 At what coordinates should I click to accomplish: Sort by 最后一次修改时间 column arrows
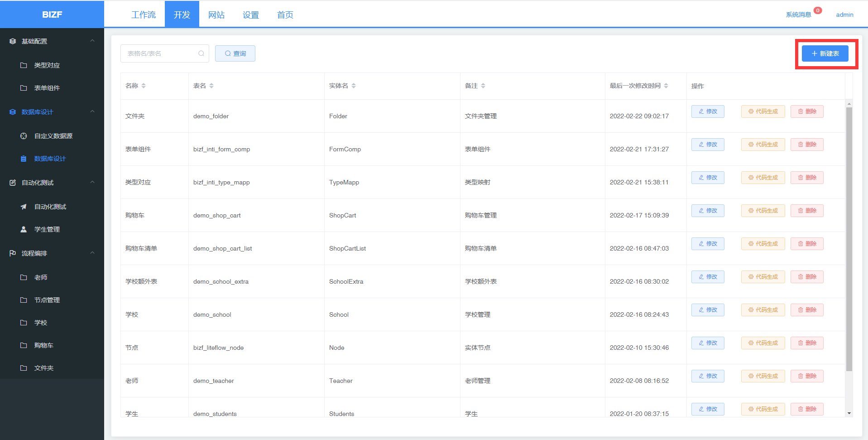[666, 86]
